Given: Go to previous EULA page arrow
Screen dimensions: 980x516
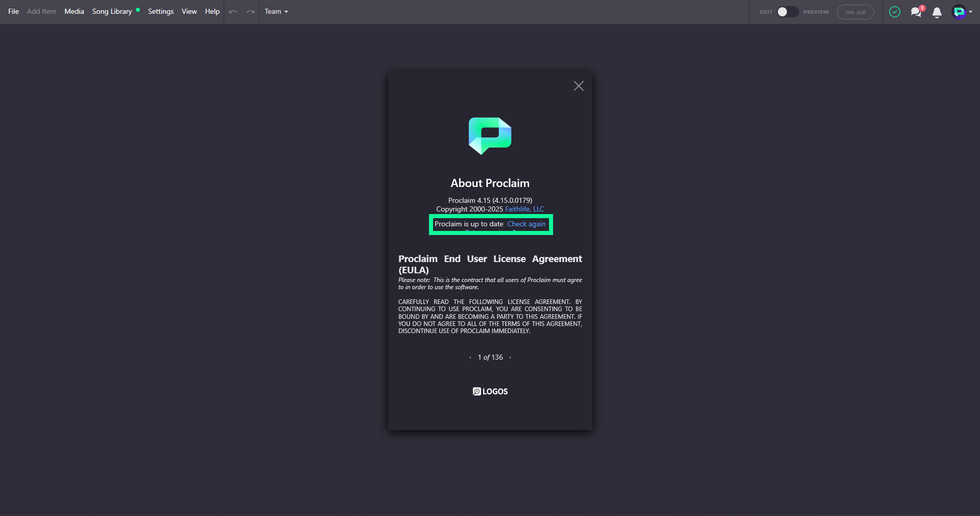Looking at the screenshot, I should coord(470,358).
